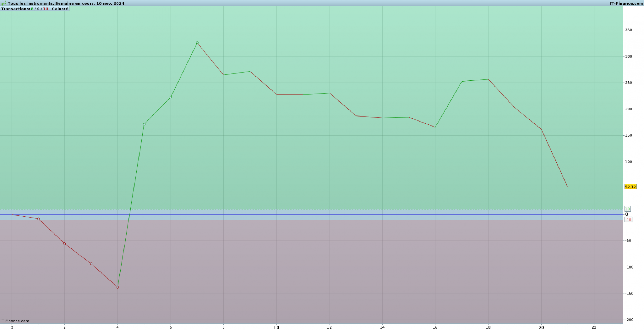This screenshot has width=644, height=330.
Task: Click the 350 label on the vertical axis
Action: click(629, 30)
